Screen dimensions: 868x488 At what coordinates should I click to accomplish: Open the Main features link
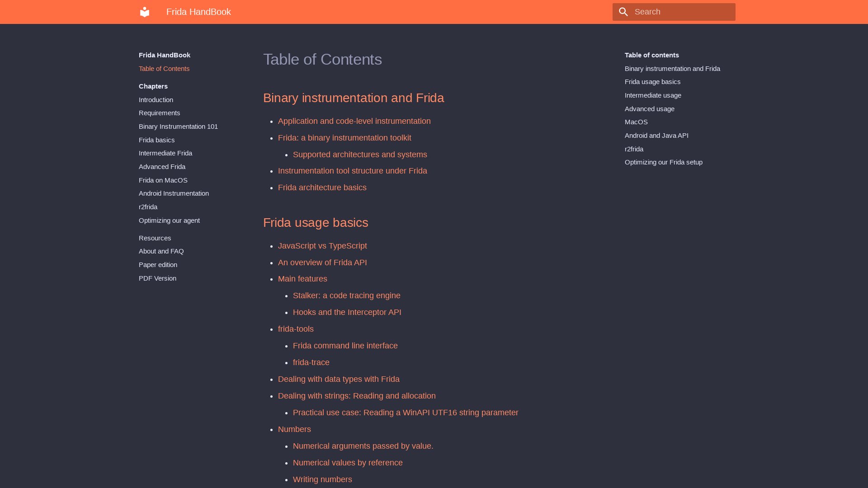(302, 279)
